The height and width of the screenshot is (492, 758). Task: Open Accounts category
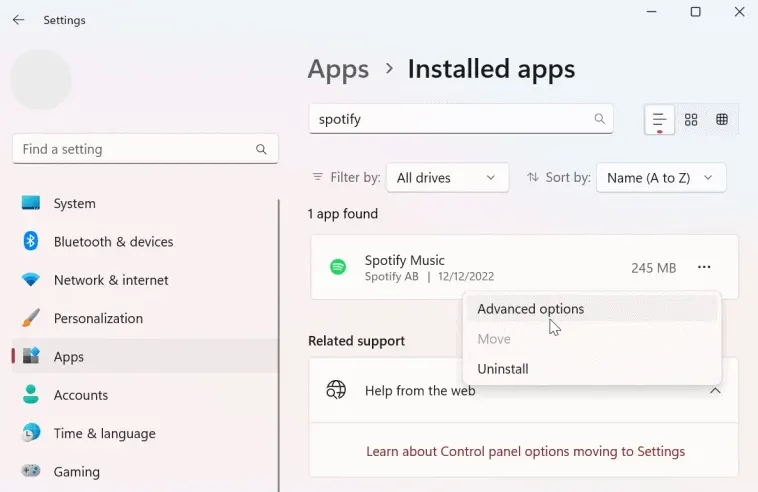click(x=145, y=395)
